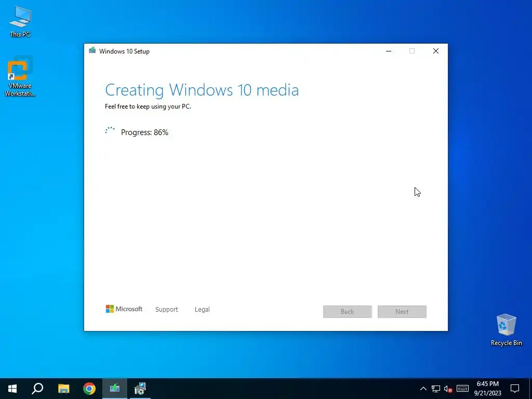Open network status tray icon
Image resolution: width=532 pixels, height=399 pixels.
(436, 389)
